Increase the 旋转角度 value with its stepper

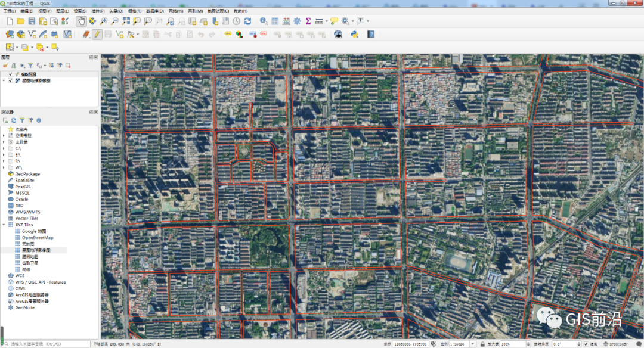[578, 343]
